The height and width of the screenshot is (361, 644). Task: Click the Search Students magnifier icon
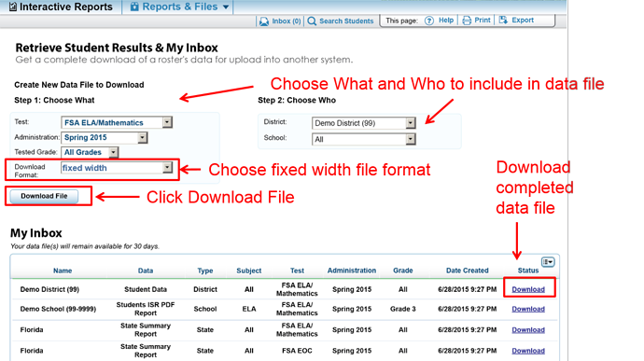pos(312,21)
